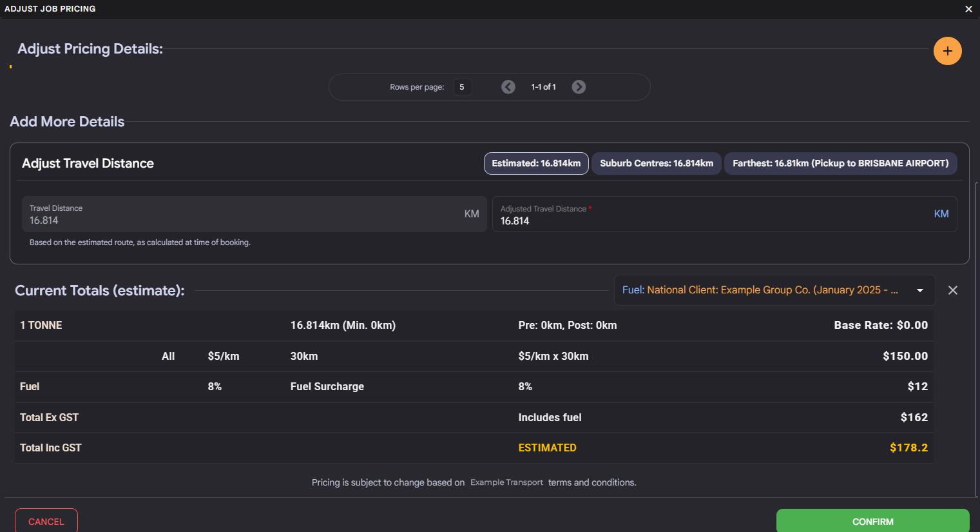The image size is (980, 532).
Task: Click the 1 TONNE row label
Action: point(41,326)
